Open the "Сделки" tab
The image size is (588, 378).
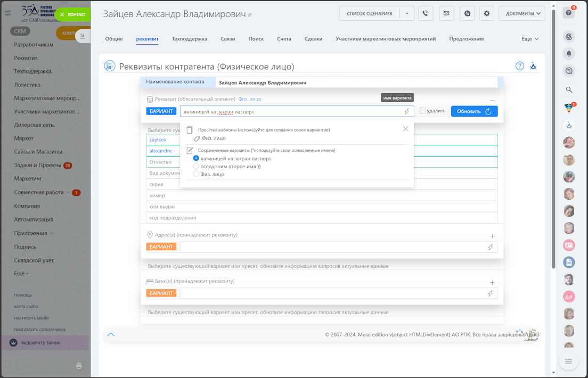(x=313, y=39)
